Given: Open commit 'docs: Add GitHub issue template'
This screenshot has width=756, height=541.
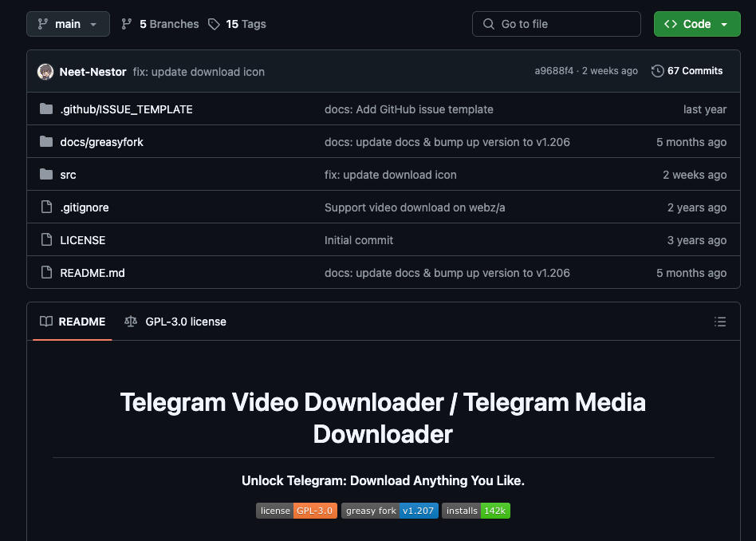Looking at the screenshot, I should pos(409,109).
